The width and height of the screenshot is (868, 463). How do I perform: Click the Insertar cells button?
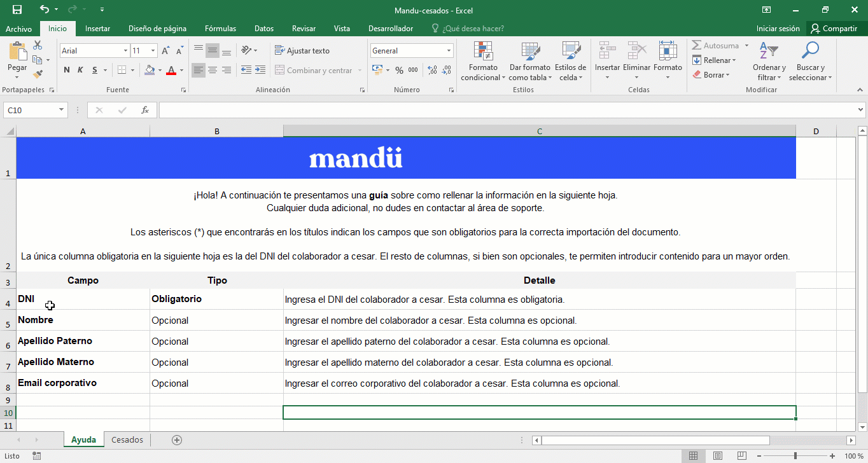(607, 62)
